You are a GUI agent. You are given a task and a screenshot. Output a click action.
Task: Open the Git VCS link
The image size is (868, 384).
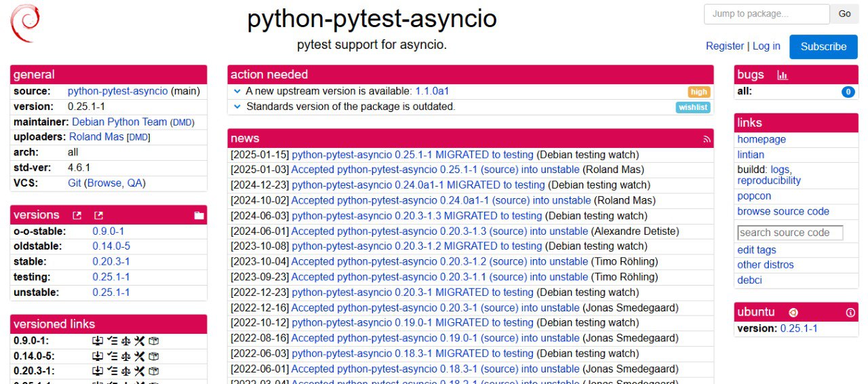(74, 183)
